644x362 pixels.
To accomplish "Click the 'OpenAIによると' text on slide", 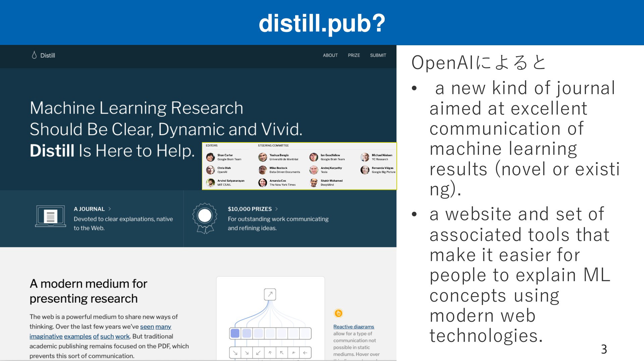I will coord(479,63).
